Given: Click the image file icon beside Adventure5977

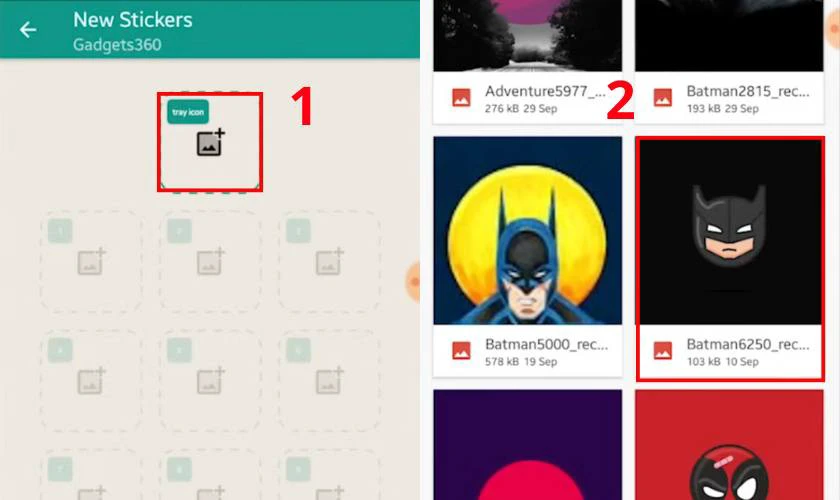Looking at the screenshot, I should pyautogui.click(x=461, y=98).
